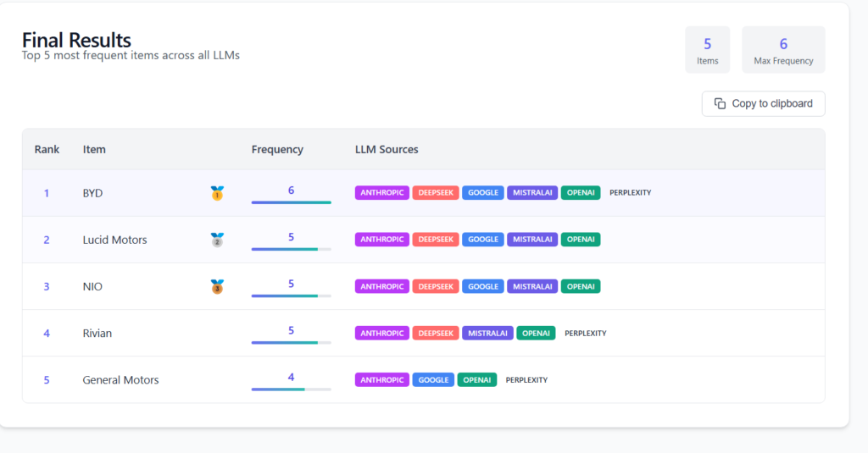
Task: Click the Lucid Motors frequency progress bar
Action: (292, 250)
